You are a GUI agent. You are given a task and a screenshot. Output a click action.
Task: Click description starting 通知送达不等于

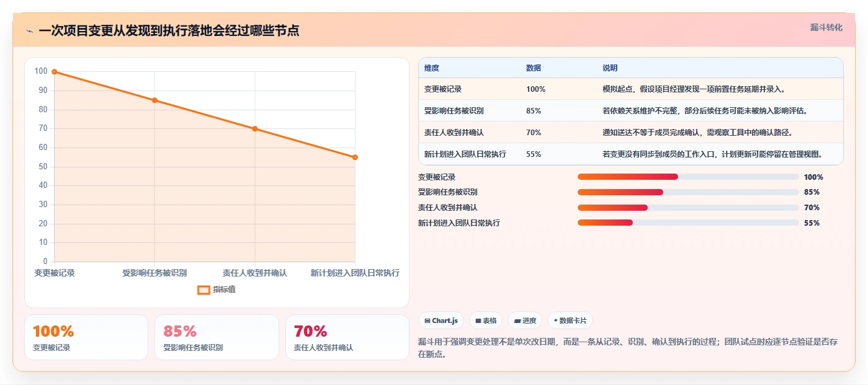coord(697,133)
